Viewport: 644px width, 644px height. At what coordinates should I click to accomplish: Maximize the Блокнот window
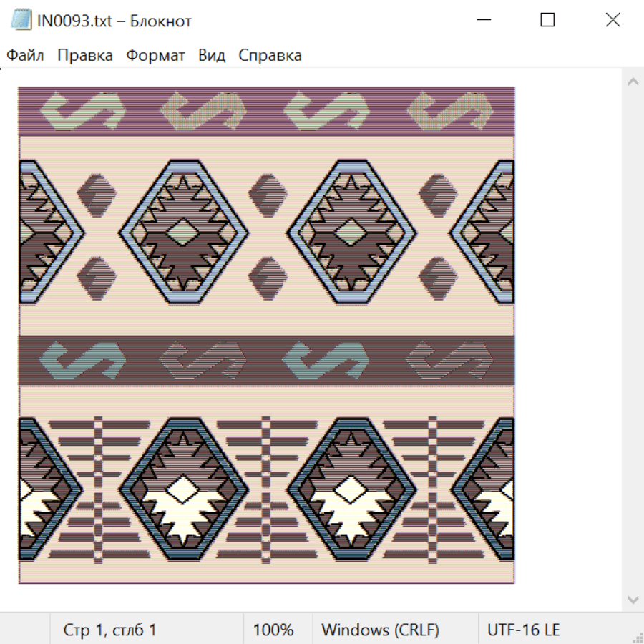point(547,20)
